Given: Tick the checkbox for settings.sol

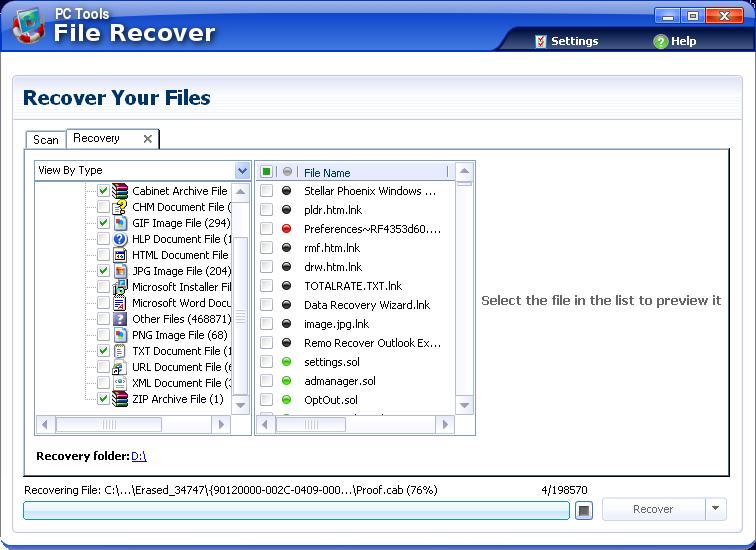Looking at the screenshot, I should [x=267, y=362].
